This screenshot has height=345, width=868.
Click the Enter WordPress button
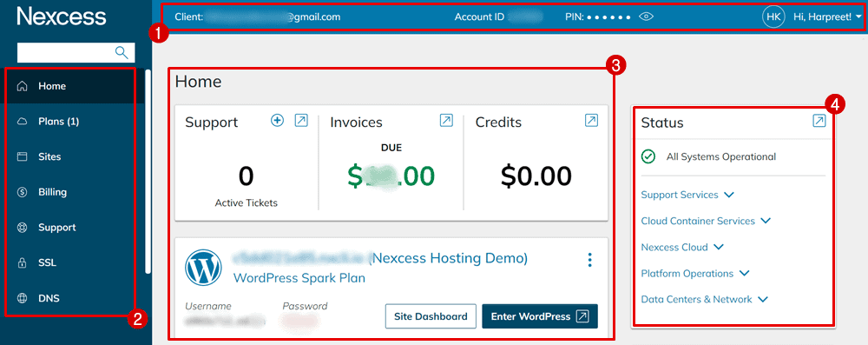click(540, 316)
